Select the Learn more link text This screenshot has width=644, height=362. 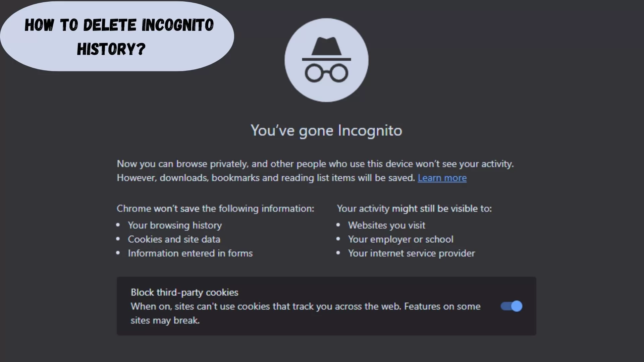442,178
